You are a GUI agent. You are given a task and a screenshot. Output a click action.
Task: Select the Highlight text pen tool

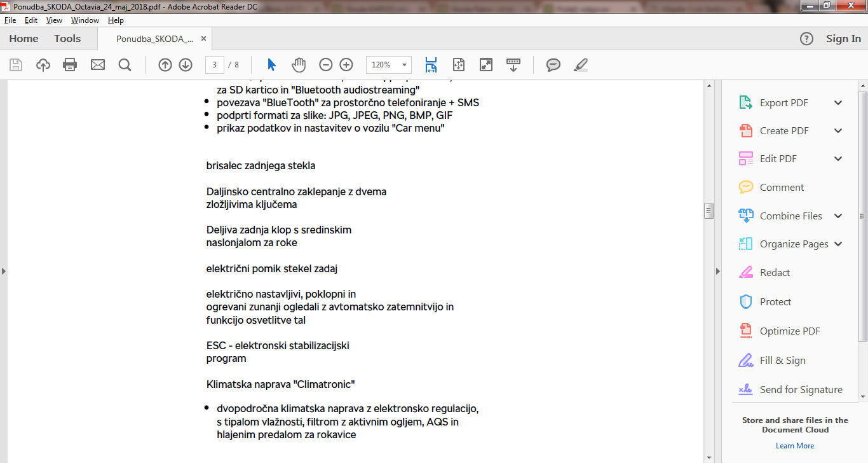581,64
